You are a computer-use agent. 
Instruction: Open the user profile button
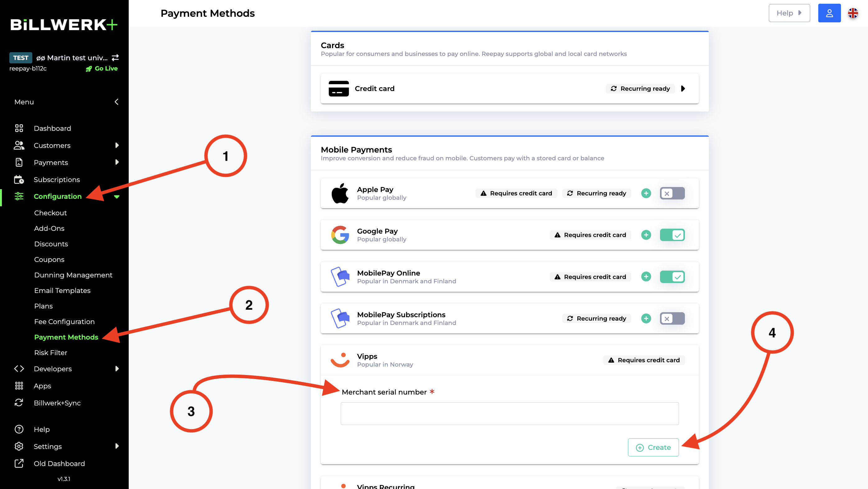click(x=829, y=13)
